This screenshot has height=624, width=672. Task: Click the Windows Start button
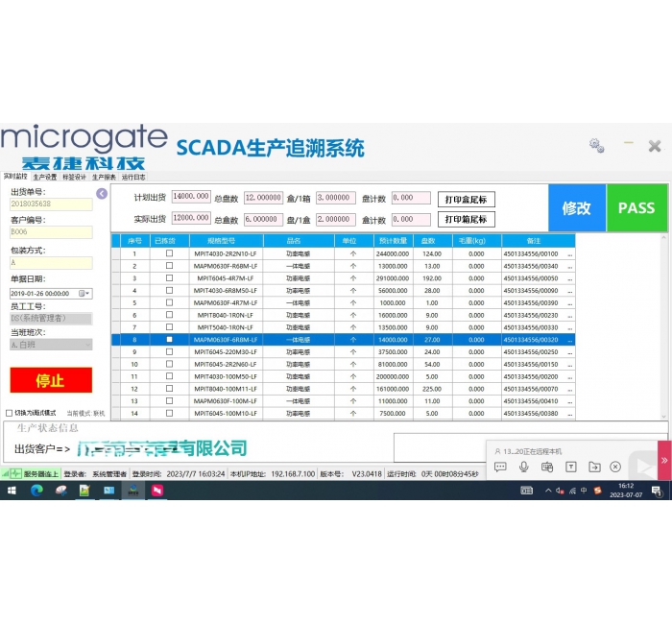tap(12, 491)
